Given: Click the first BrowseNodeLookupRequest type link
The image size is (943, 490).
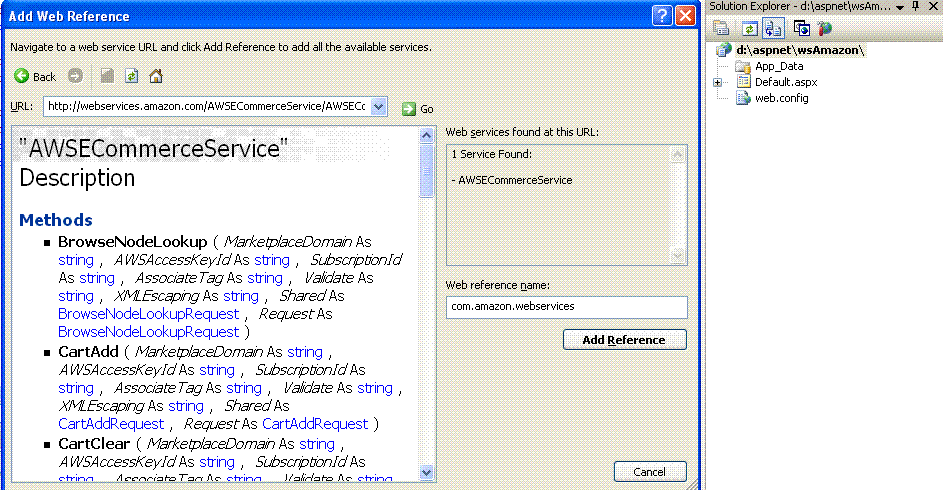Looking at the screenshot, I should point(149,314).
